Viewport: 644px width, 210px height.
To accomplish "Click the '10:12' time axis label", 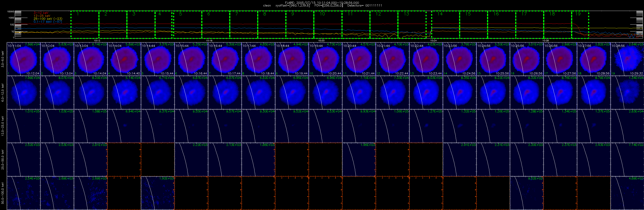I will point(97,40).
